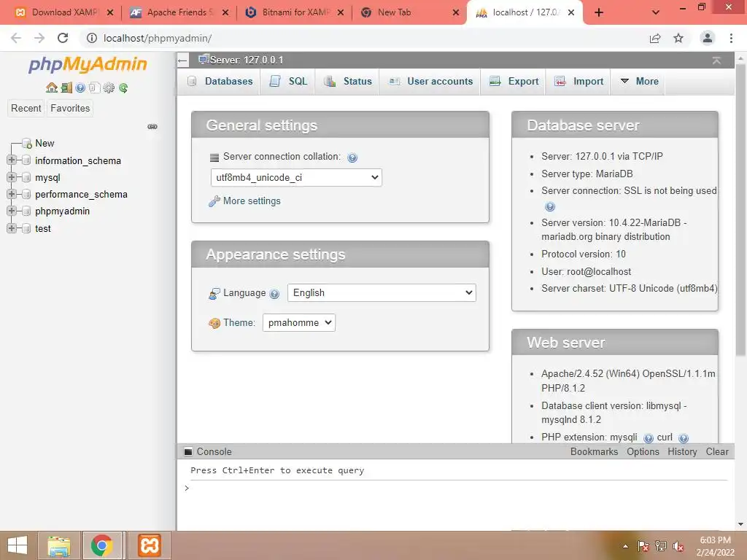747x560 pixels.
Task: Expand phpmyadmin database tree node
Action: click(x=12, y=211)
